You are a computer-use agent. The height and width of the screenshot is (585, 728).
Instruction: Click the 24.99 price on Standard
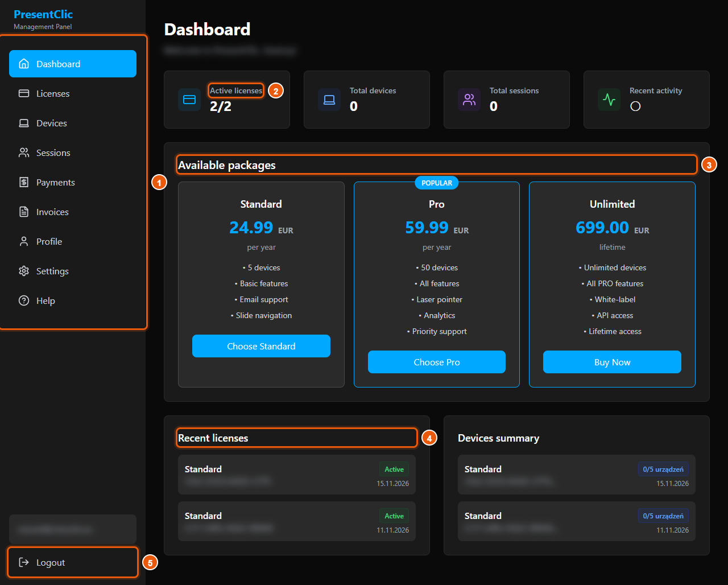pos(251,227)
